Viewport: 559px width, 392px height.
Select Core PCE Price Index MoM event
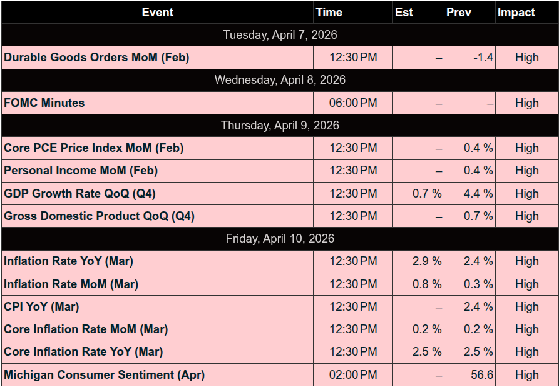tap(94, 148)
